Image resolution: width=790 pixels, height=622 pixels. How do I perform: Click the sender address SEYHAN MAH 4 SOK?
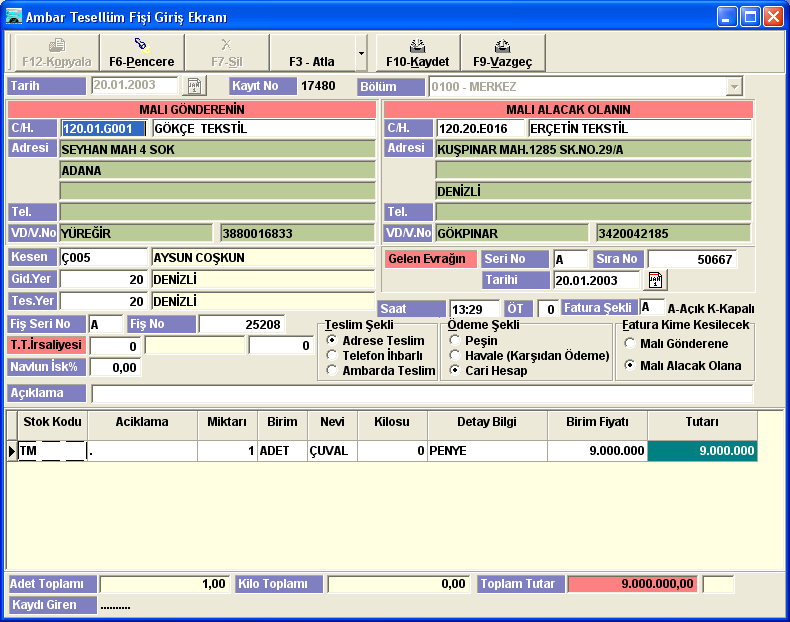point(218,150)
